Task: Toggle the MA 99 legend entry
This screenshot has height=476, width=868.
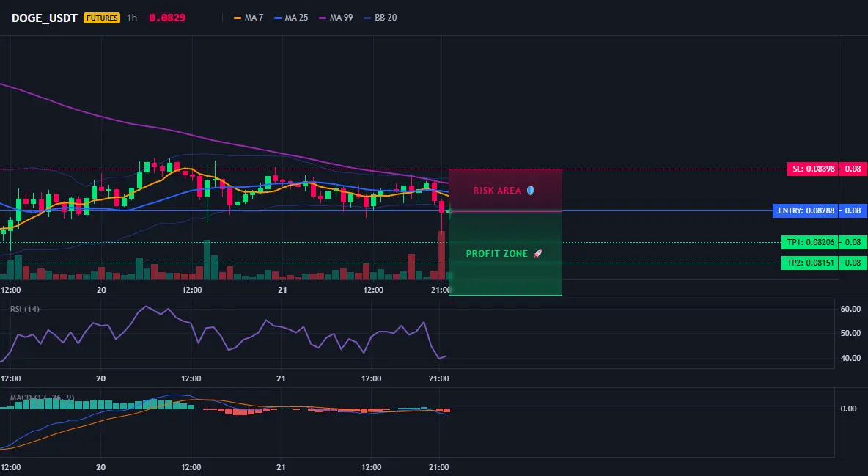Action: point(336,18)
